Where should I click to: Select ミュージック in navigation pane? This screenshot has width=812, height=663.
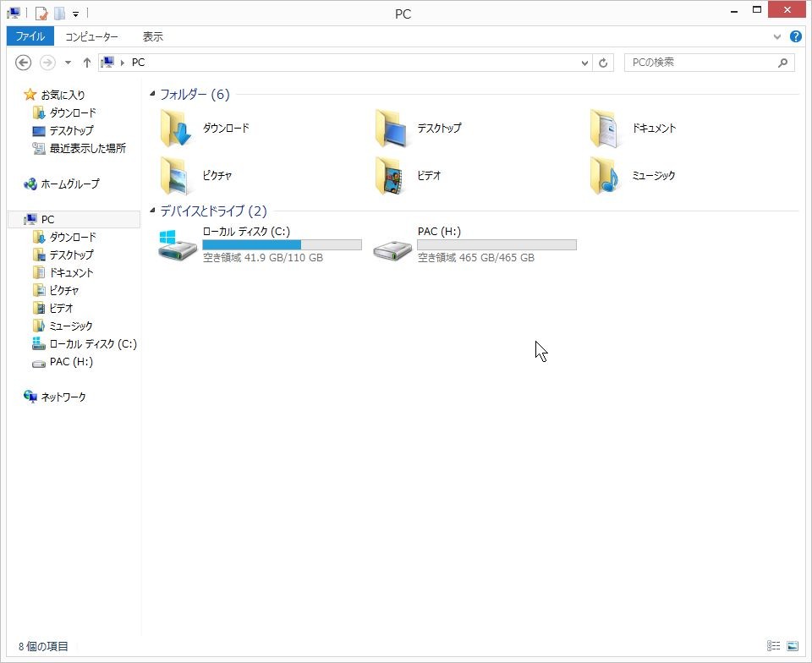62,326
